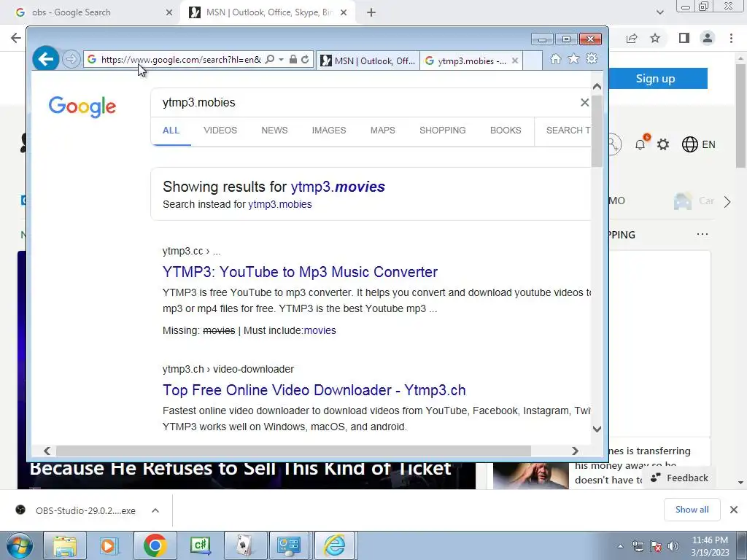Viewport: 747px width, 560px height.
Task: Click the IE vertical scrollbar up arrow
Action: pos(597,87)
